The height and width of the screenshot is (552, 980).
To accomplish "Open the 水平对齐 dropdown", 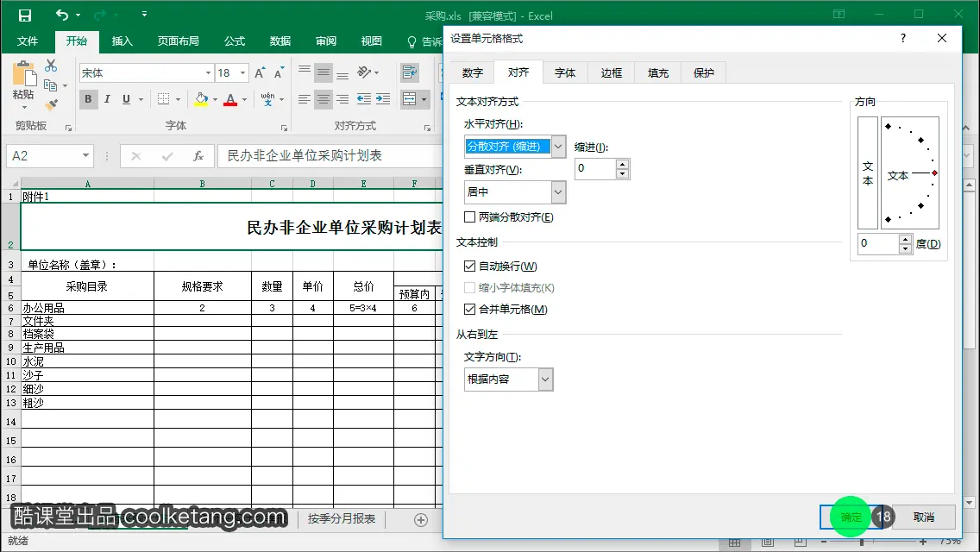I will coord(558,147).
